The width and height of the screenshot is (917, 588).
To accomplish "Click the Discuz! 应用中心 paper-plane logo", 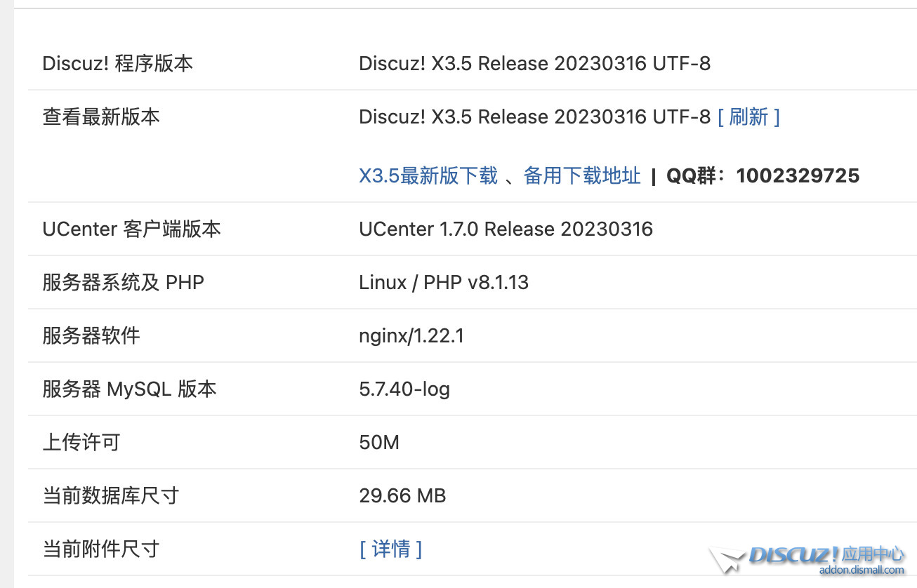I will pos(728,559).
